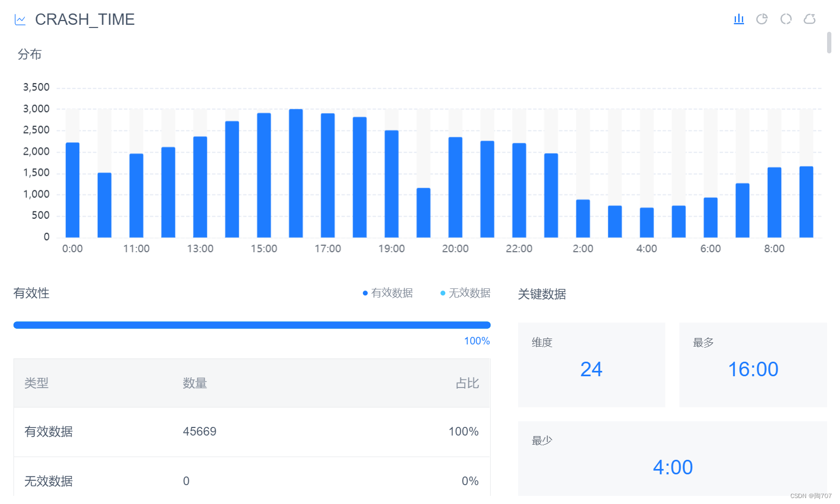Click the CRASH_TIME title

click(85, 19)
